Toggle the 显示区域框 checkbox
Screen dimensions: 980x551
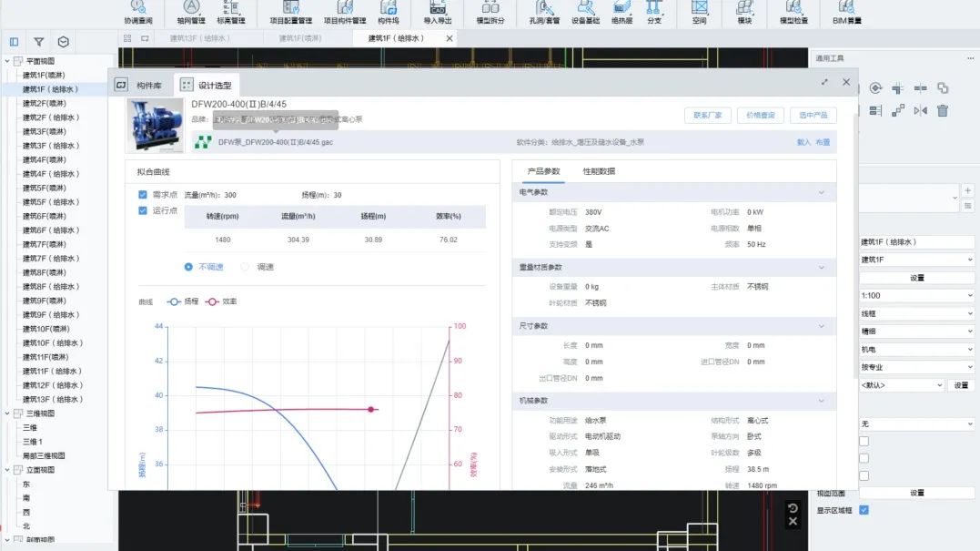(x=864, y=510)
